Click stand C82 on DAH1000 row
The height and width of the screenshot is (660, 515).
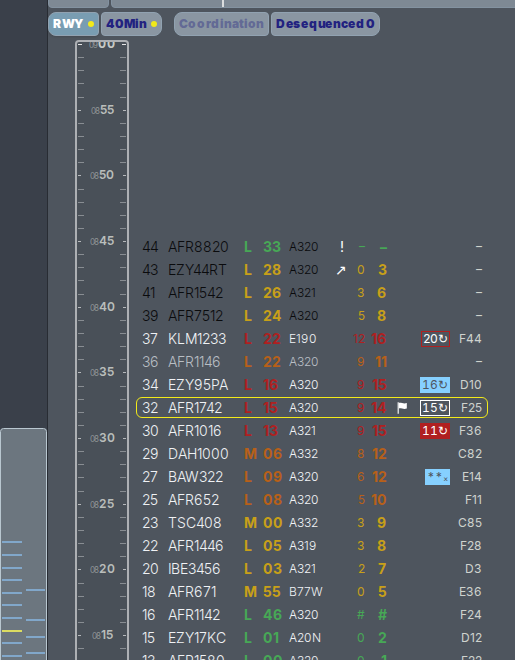point(470,454)
